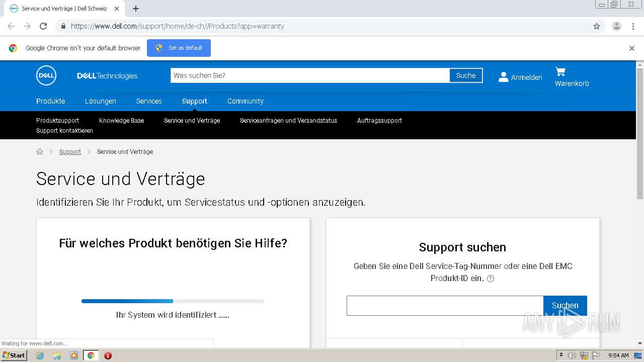Click the Anmelden user icon
Screen dimensions: 644x362
pos(503,77)
